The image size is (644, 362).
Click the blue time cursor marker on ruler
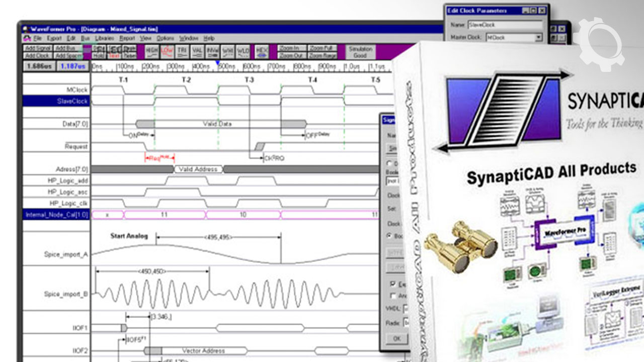[x=217, y=63]
